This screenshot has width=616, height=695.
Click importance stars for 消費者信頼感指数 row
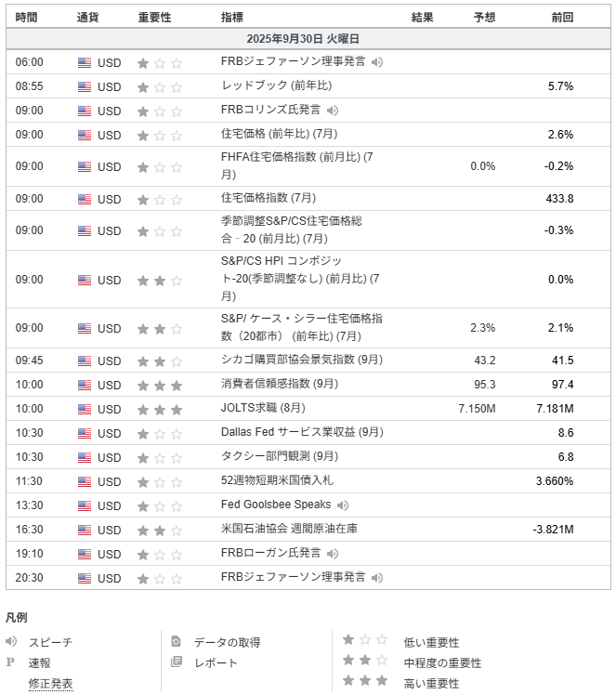point(159,385)
